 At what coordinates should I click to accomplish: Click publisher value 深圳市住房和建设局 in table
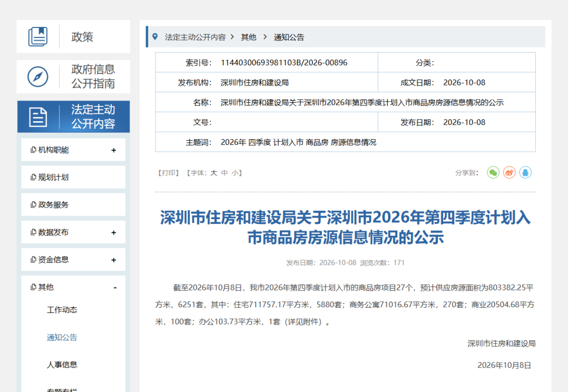pos(255,82)
